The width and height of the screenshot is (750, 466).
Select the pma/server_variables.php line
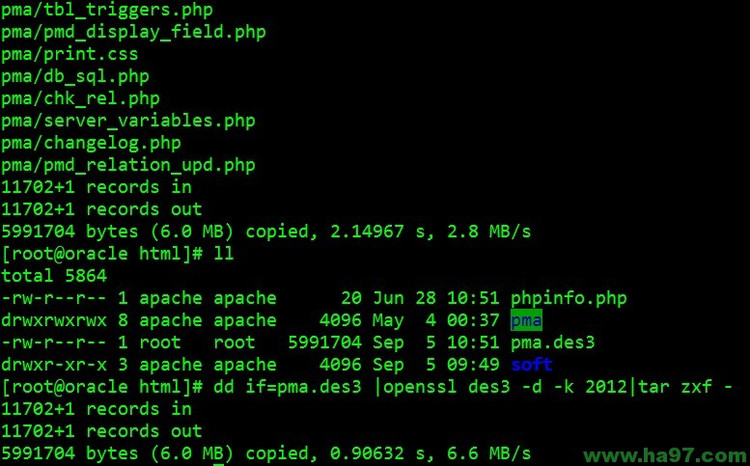128,120
